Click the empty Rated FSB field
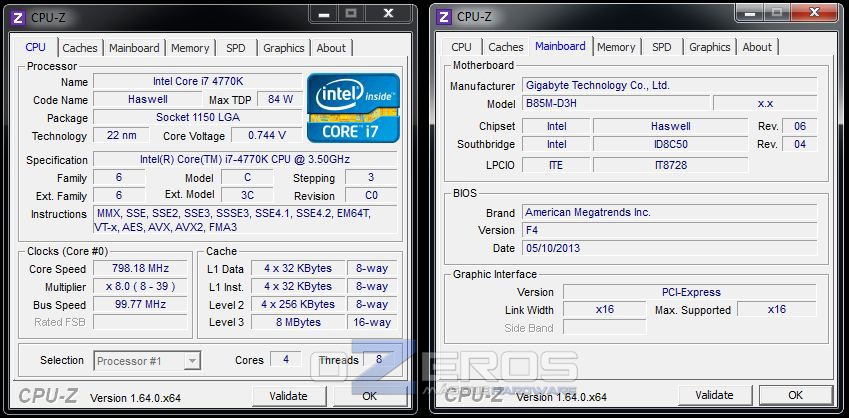 [x=140, y=322]
